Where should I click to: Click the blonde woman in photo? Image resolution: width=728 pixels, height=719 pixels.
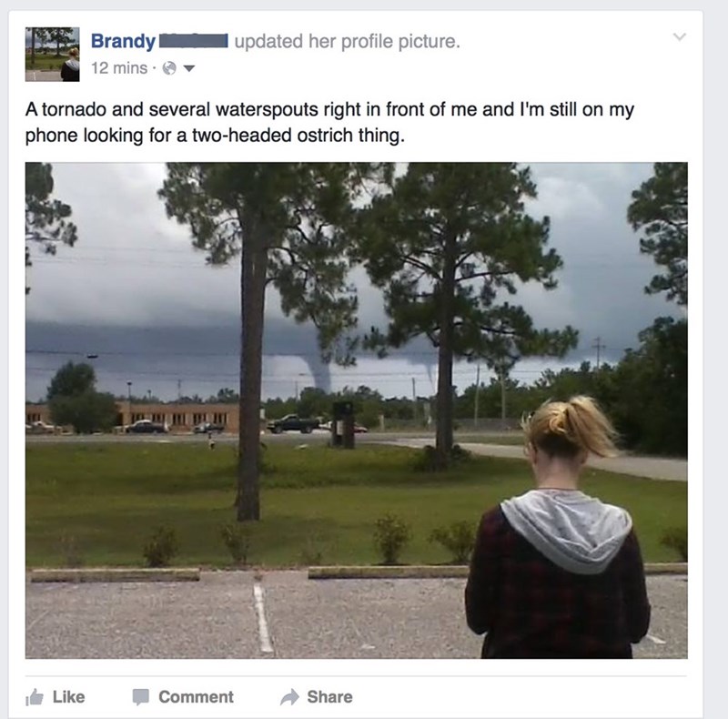pyautogui.click(x=559, y=527)
